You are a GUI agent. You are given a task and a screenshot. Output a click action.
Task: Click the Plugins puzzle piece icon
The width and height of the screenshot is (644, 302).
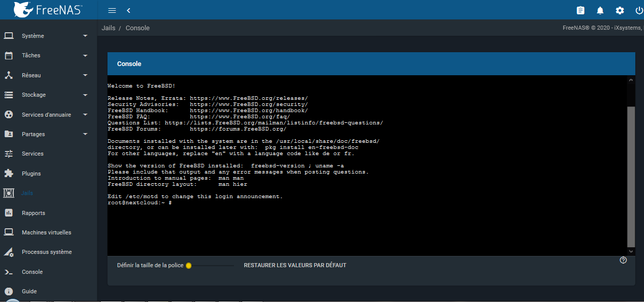pos(9,174)
